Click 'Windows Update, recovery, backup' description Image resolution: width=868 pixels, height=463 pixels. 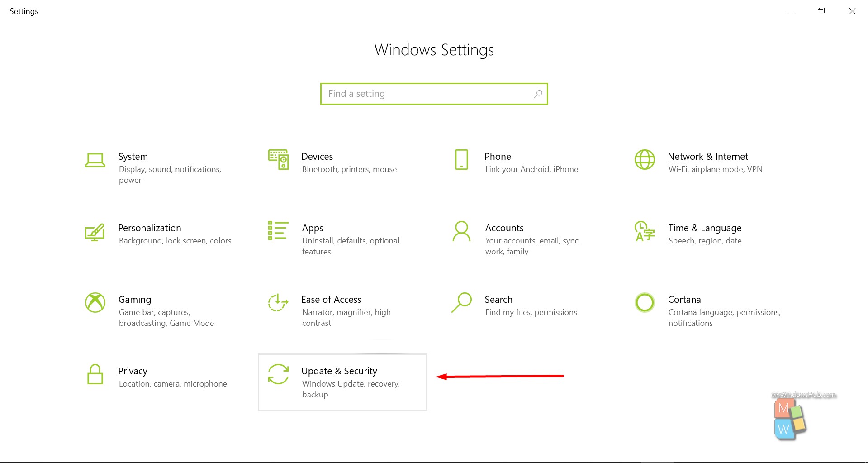(x=351, y=389)
